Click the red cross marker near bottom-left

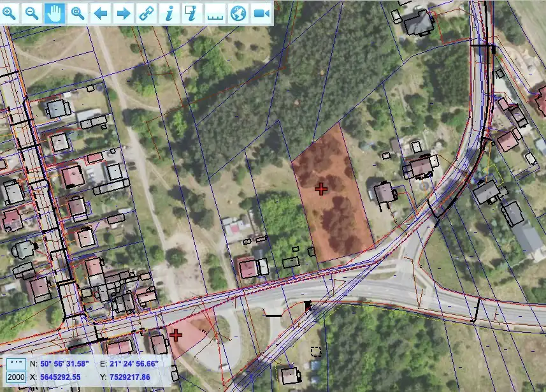[x=176, y=335]
